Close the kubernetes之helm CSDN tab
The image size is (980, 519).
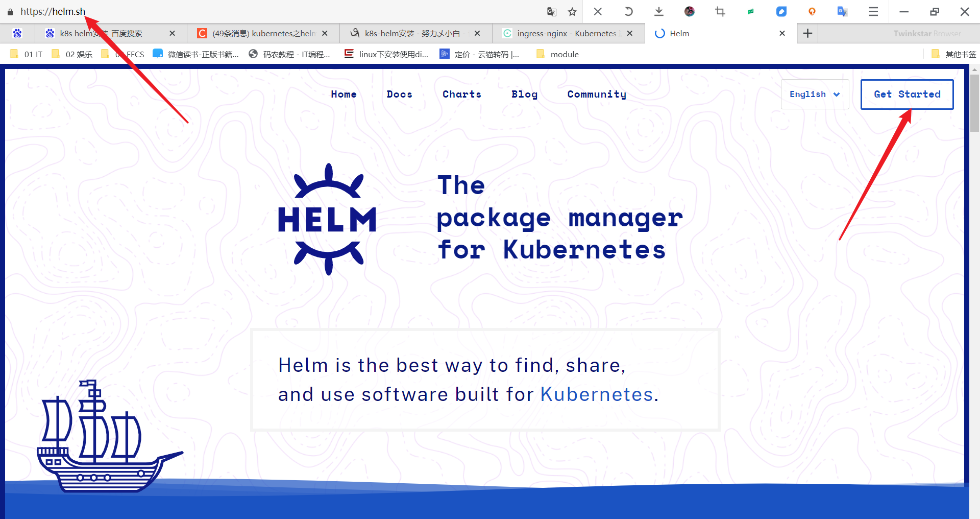click(325, 33)
